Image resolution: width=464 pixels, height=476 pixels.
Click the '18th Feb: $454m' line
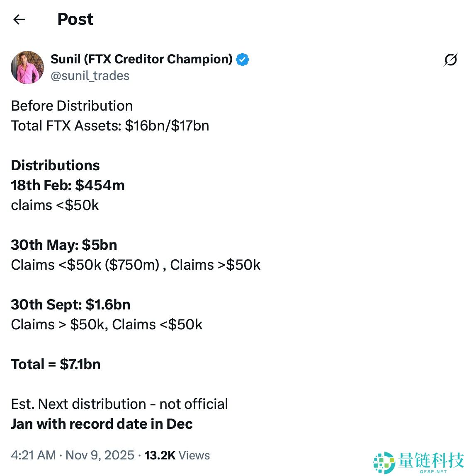coord(68,185)
